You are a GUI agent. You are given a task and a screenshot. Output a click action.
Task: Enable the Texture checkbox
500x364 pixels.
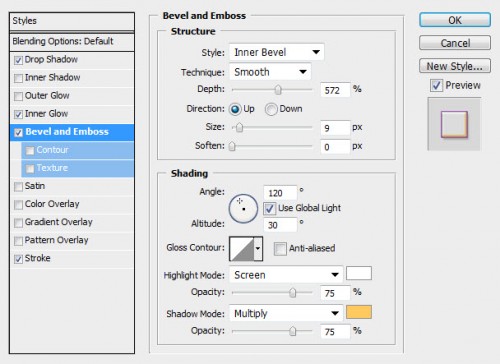pyautogui.click(x=30, y=169)
